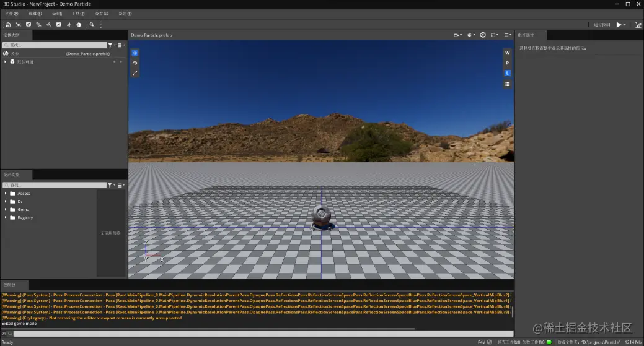Open dropdown arrow beside the play button
644x346 pixels.
625,25
